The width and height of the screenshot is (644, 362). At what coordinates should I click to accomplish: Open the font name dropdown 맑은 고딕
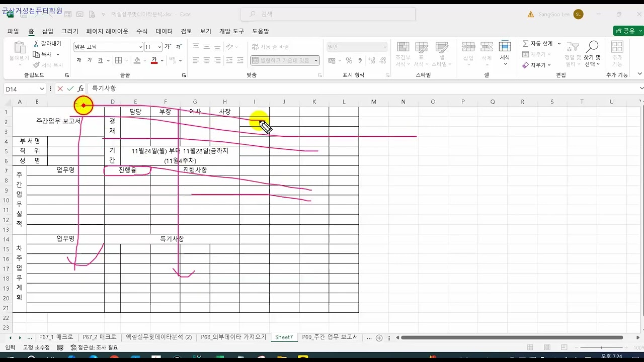tap(140, 47)
